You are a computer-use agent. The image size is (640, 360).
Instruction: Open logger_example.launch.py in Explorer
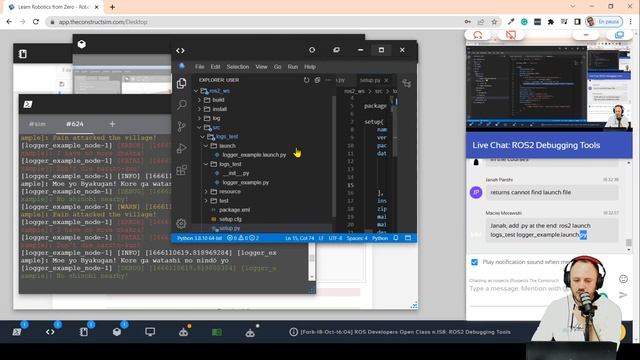(x=254, y=155)
